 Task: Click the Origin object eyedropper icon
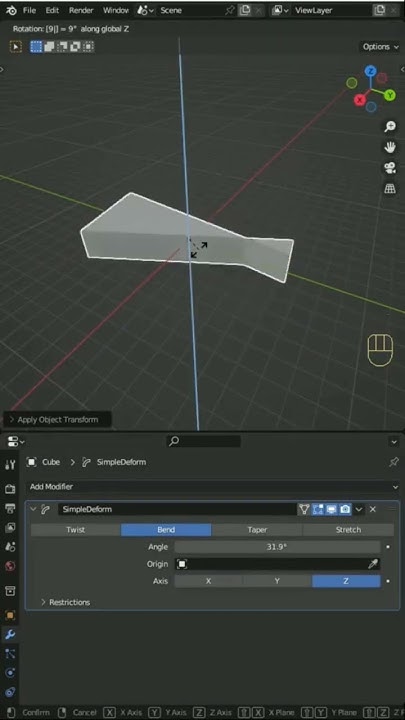(373, 564)
